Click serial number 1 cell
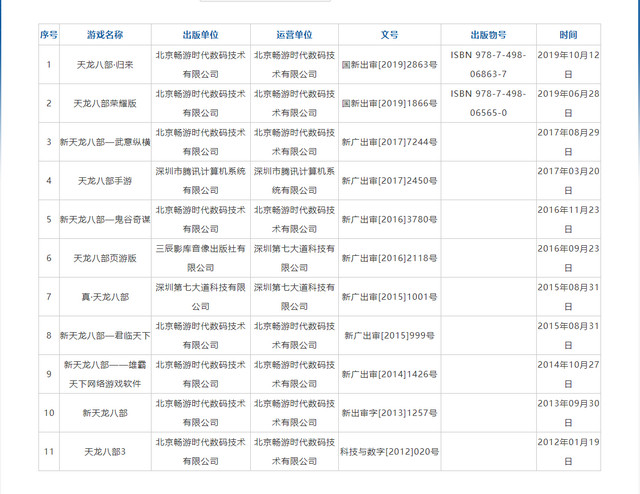Screen dimensions: 640x494 pos(49,65)
